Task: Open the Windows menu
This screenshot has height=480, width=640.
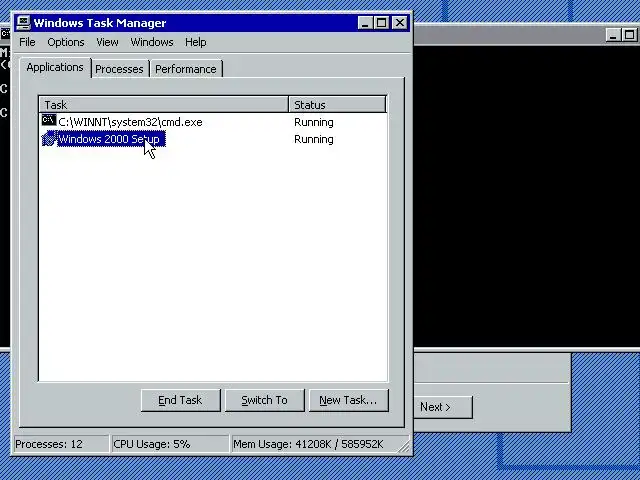Action: 152,42
